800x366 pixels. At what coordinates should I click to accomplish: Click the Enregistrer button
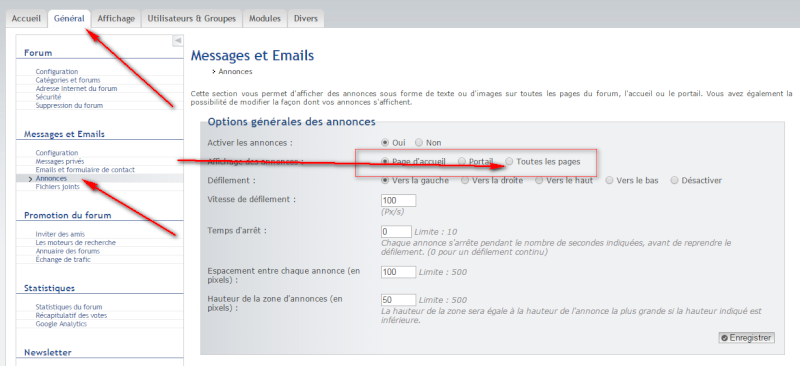click(746, 337)
